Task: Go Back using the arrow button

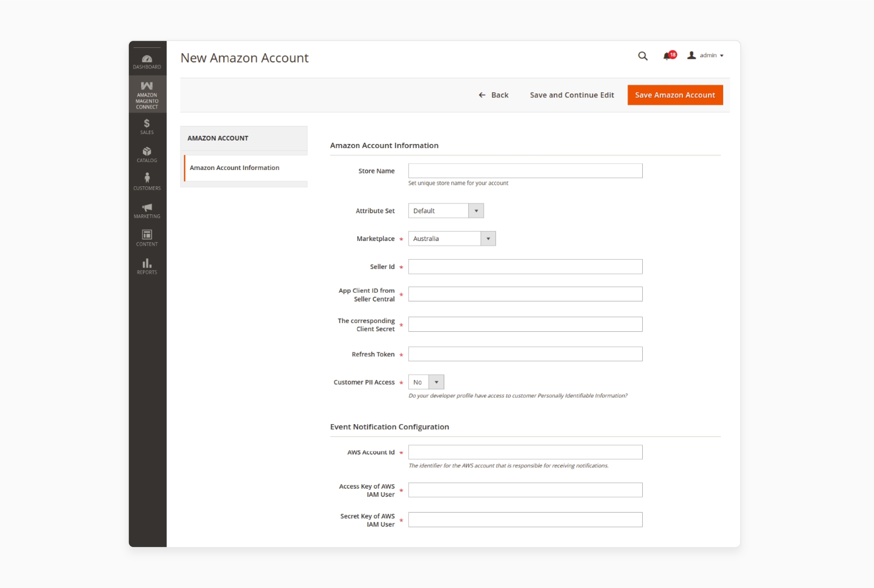Action: 493,95
